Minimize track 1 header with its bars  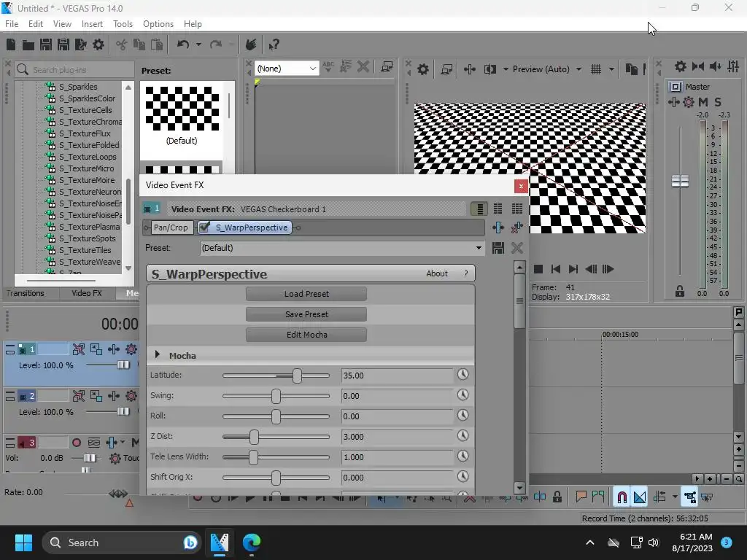pyautogui.click(x=10, y=350)
